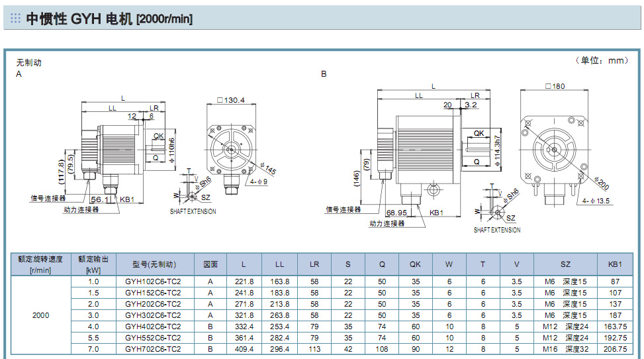Image resolution: width=644 pixels, height=359 pixels.
Task: Click the 90 QK value
Action: 415,349
